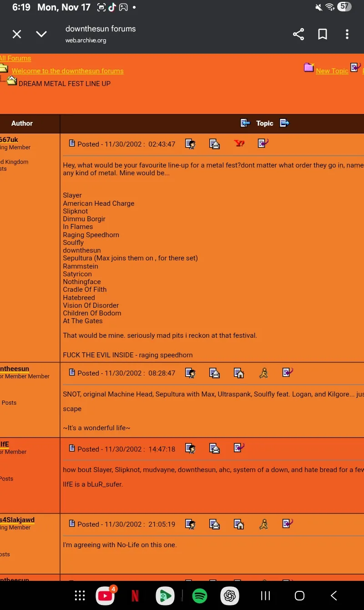Click the AIM icon on the 08:28:47 post

pyautogui.click(x=263, y=373)
